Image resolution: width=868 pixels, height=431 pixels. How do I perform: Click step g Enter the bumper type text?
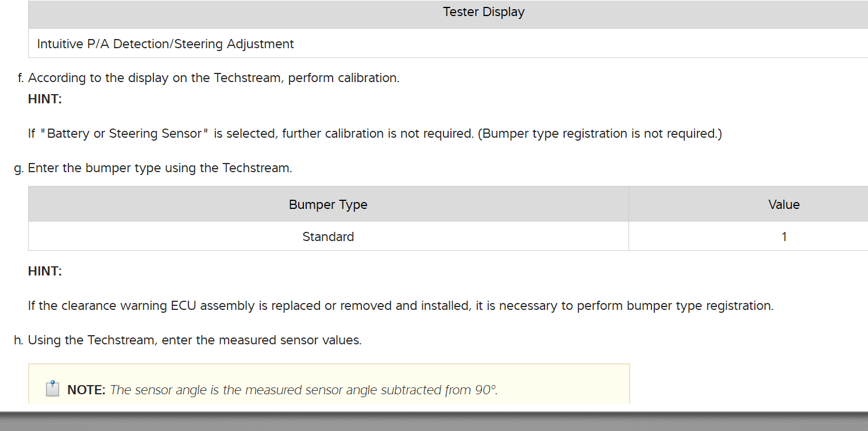160,168
